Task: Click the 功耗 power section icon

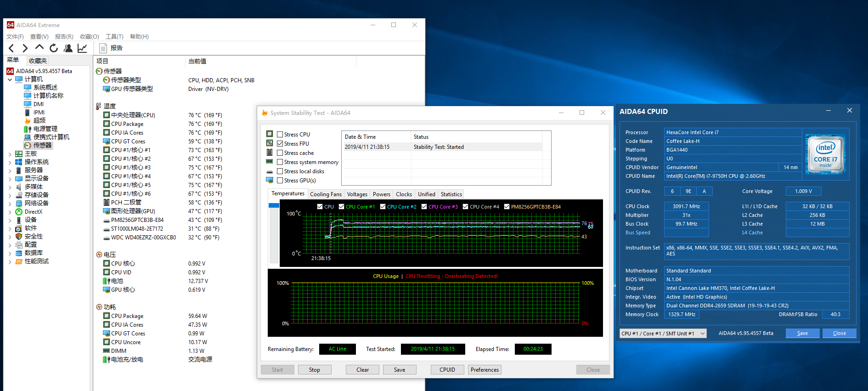Action: [99, 307]
